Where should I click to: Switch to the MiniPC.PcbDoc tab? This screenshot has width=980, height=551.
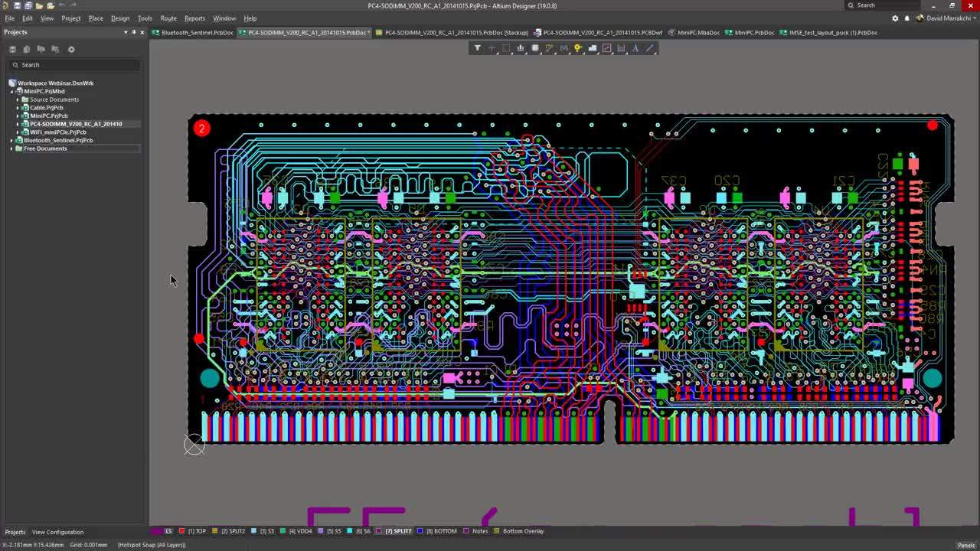pyautogui.click(x=753, y=33)
